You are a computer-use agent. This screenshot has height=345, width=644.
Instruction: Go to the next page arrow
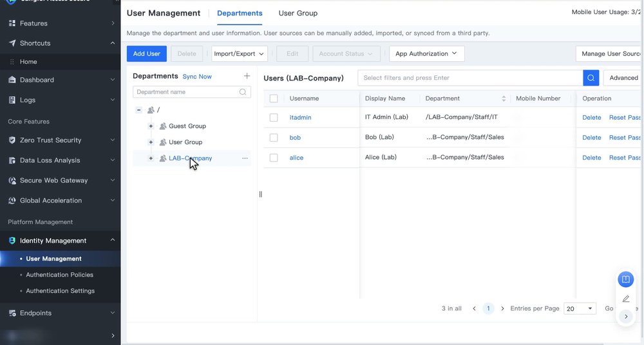[x=502, y=308]
